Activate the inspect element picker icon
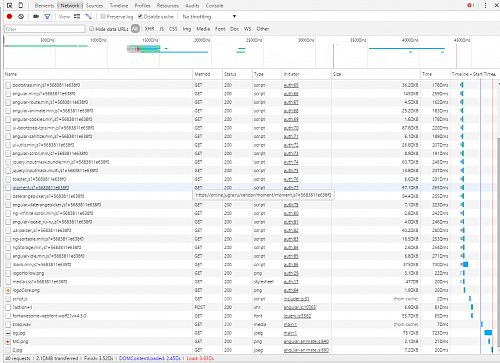 pyautogui.click(x=10, y=5)
